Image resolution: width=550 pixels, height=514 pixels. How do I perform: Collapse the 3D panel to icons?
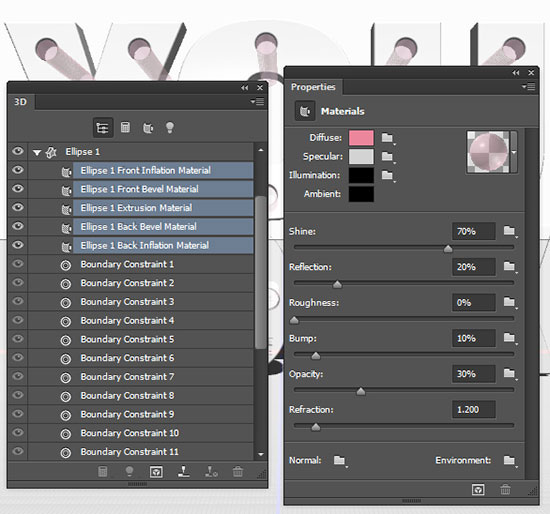[x=244, y=88]
